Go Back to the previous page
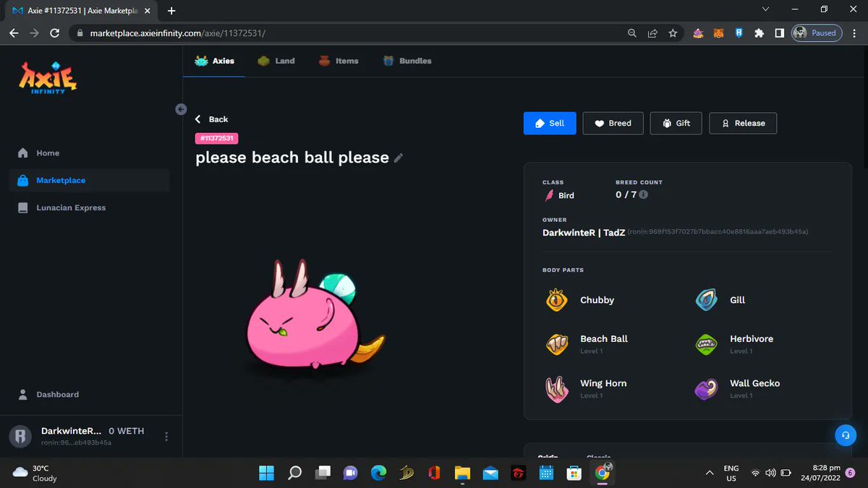The height and width of the screenshot is (488, 868). (x=212, y=119)
